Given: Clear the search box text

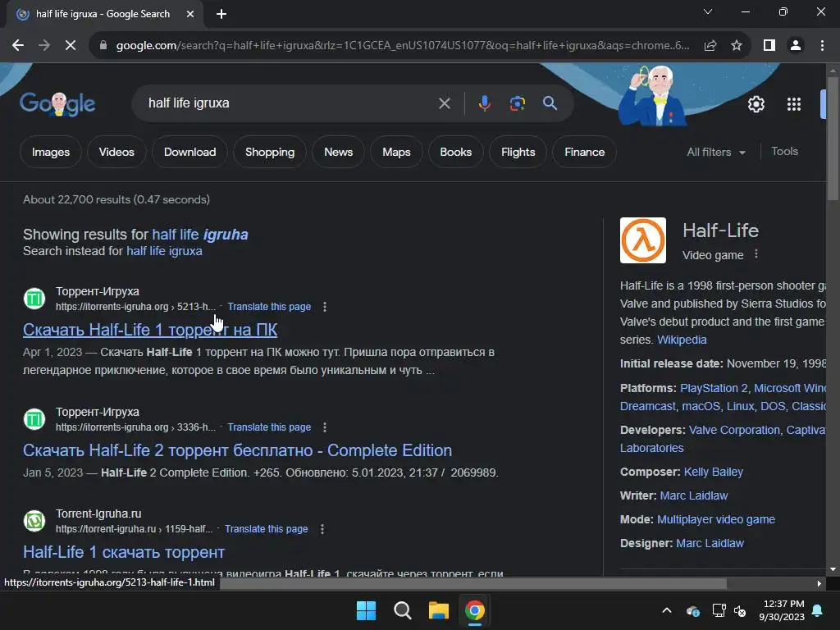Looking at the screenshot, I should click(444, 103).
